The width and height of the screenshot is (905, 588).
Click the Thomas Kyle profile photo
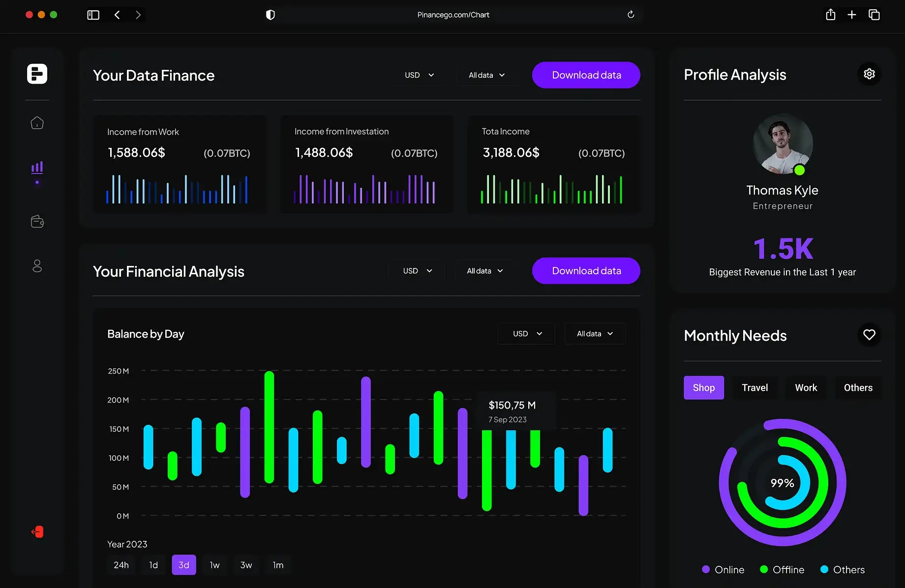[x=782, y=145]
